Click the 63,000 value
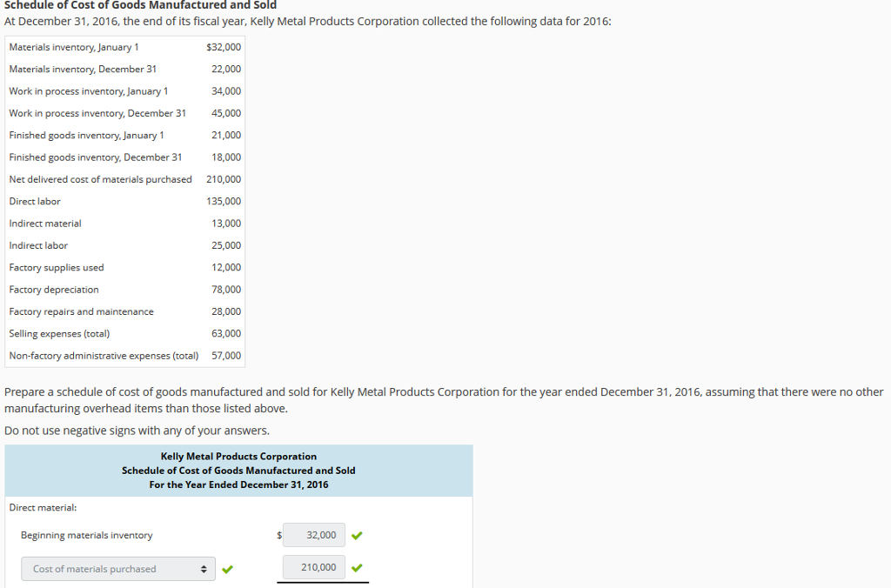 click(226, 334)
